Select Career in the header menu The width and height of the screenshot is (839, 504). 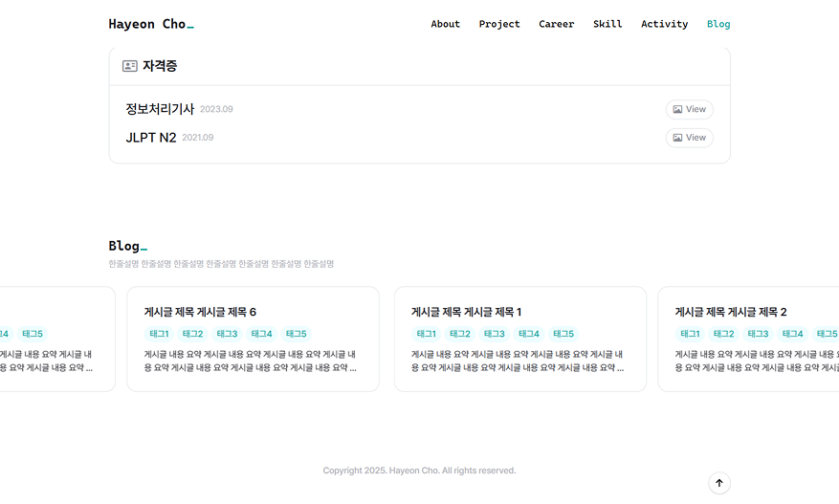coord(556,24)
